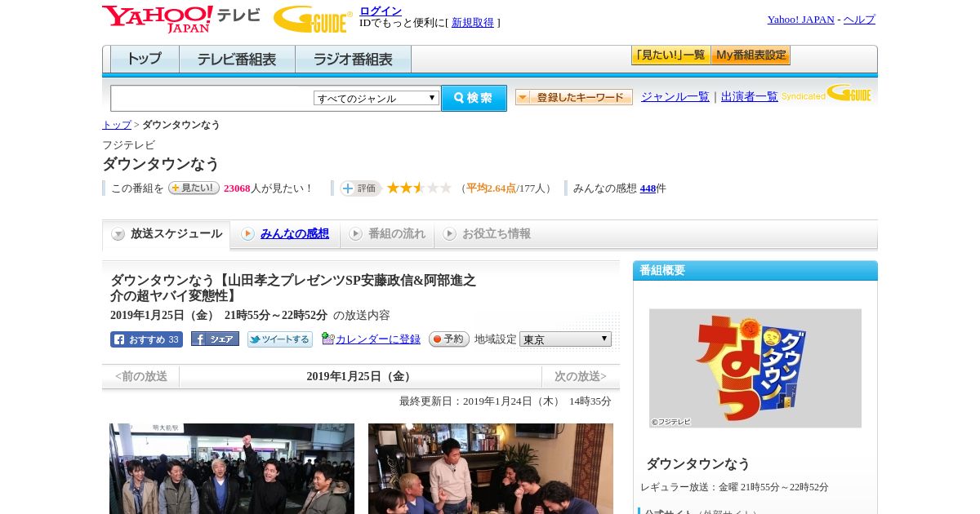Click the Facebook シェア button
Screen dimensions: 980x514
215,339
